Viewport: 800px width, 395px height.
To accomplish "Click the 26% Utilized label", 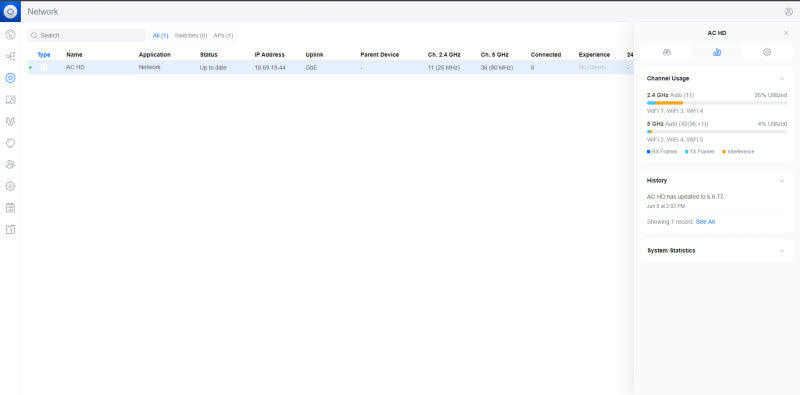I will coord(770,95).
